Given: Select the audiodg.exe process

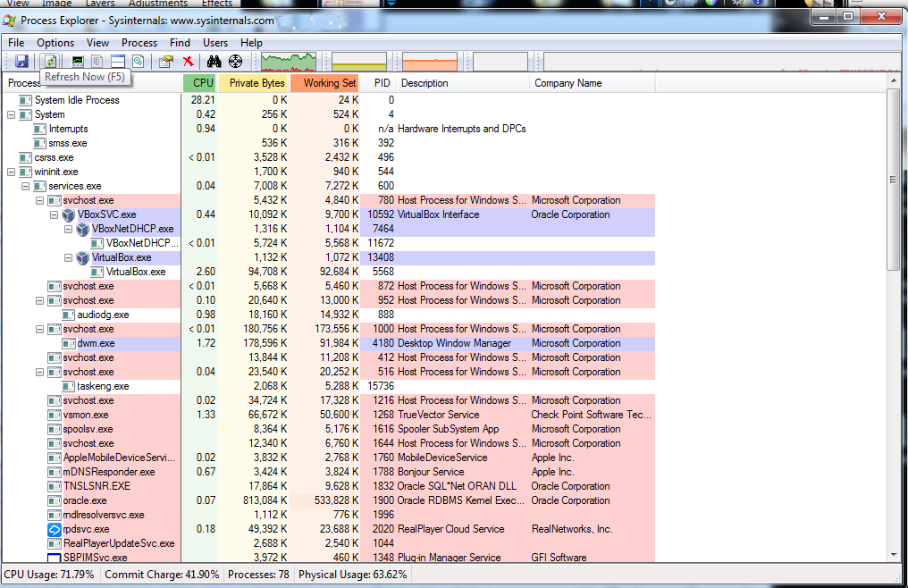Looking at the screenshot, I should click(329, 315).
